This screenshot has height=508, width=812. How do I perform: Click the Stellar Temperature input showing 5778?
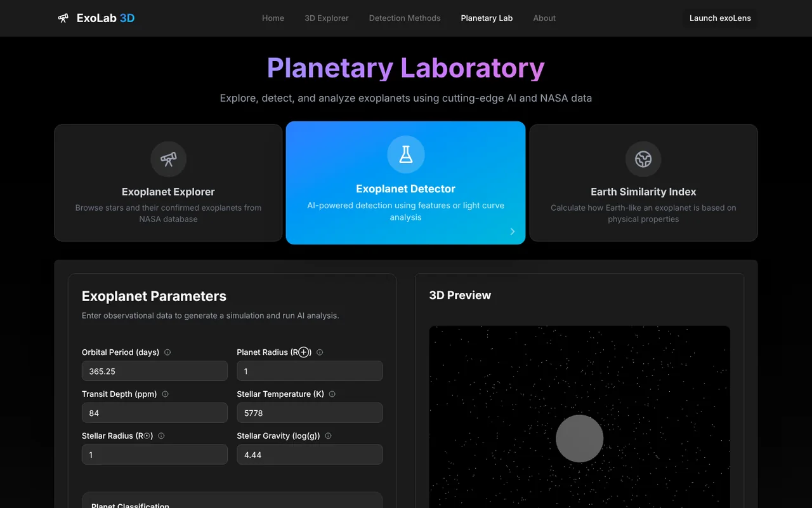pyautogui.click(x=310, y=413)
